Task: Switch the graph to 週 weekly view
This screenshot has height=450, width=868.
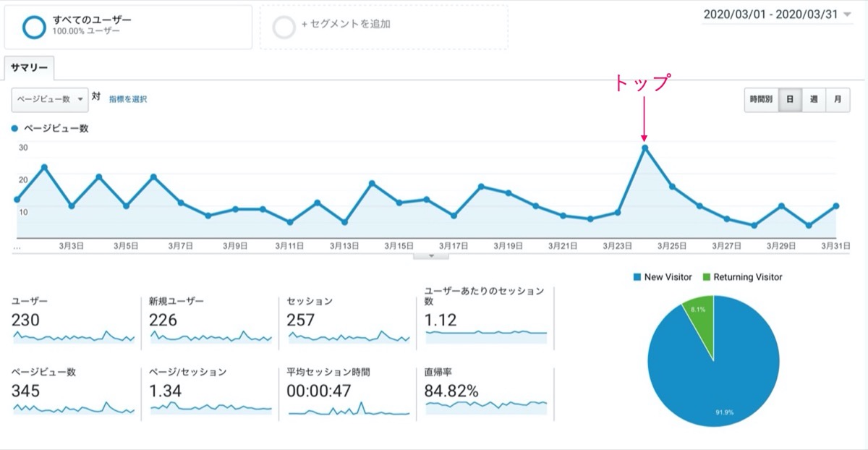Action: pyautogui.click(x=814, y=100)
